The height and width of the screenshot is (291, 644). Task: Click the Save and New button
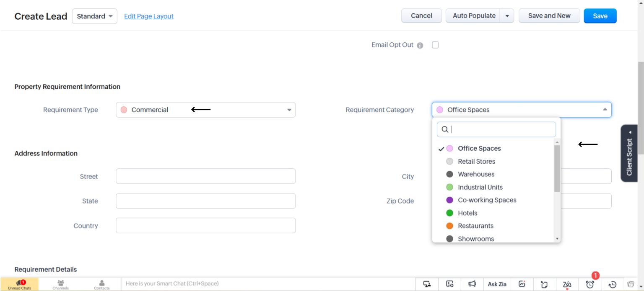(549, 15)
